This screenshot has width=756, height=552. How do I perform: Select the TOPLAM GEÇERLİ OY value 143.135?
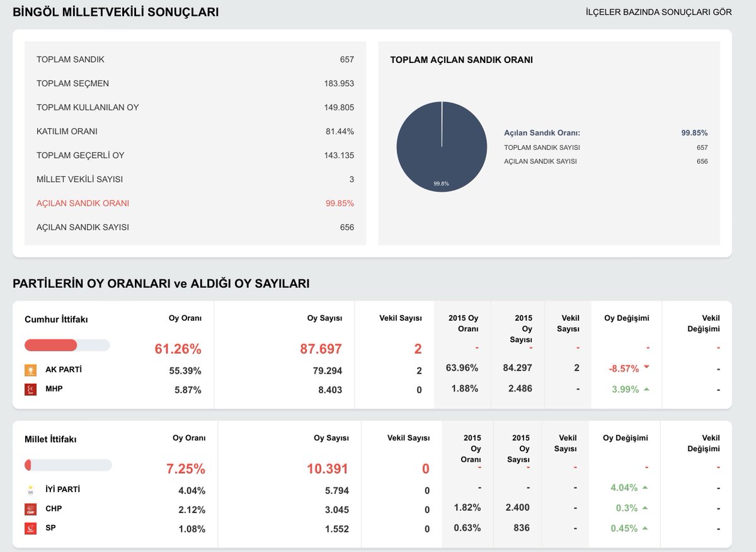[x=339, y=156]
